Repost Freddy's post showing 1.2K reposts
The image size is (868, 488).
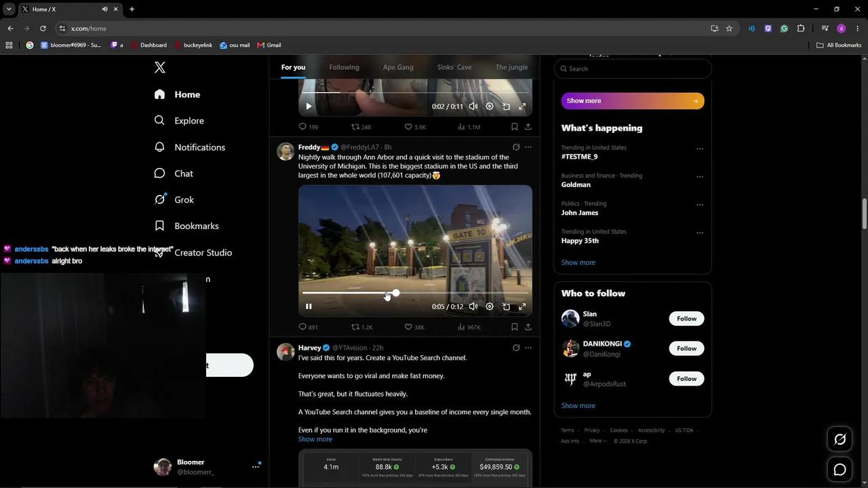[361, 327]
